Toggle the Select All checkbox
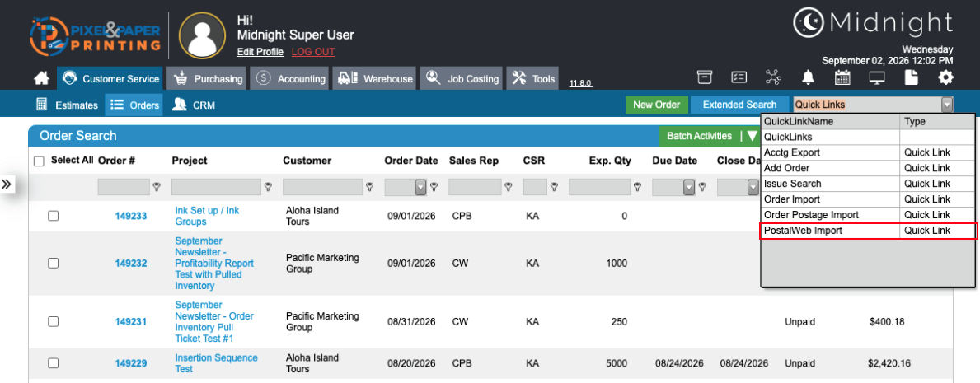 (39, 161)
